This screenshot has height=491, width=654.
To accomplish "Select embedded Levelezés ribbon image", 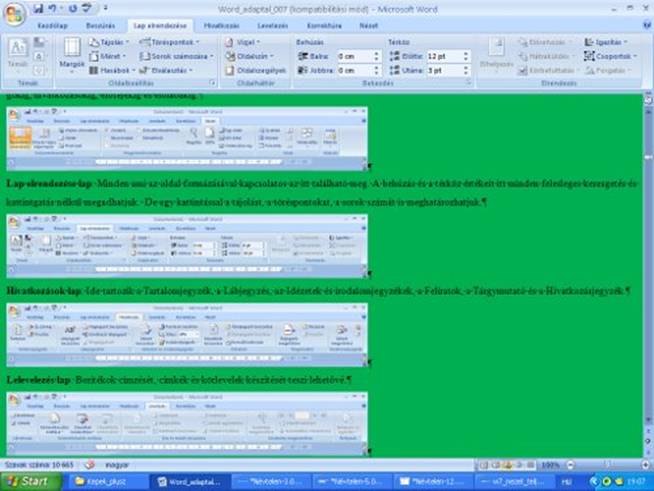I will click(187, 423).
